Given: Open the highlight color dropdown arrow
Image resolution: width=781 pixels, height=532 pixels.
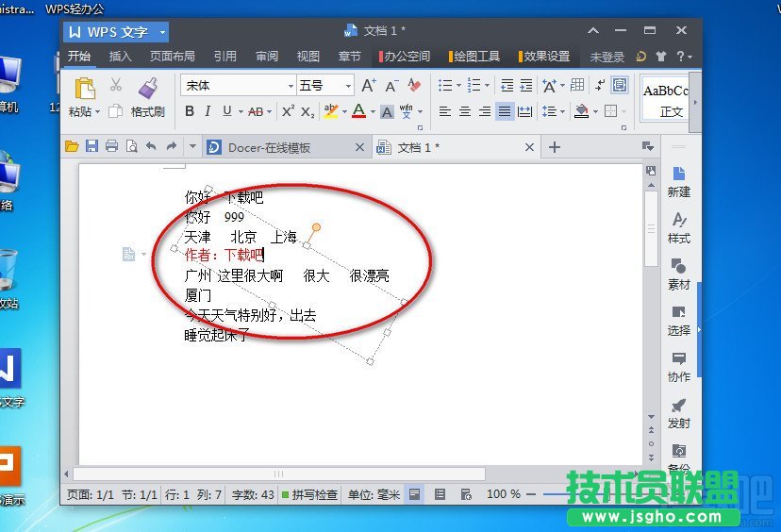Looking at the screenshot, I should (x=344, y=111).
